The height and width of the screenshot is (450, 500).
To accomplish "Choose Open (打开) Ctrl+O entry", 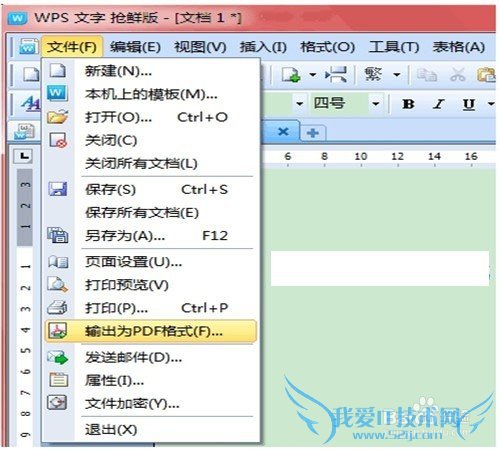I will coord(151,117).
